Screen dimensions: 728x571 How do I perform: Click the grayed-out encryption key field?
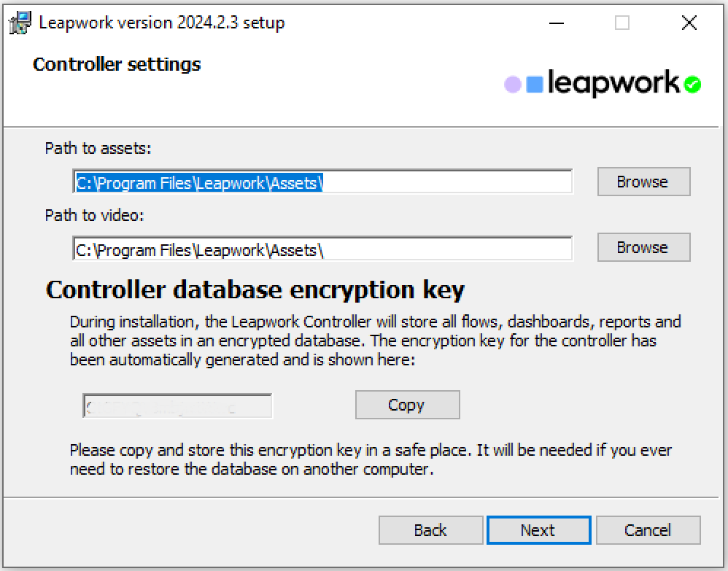tap(177, 405)
